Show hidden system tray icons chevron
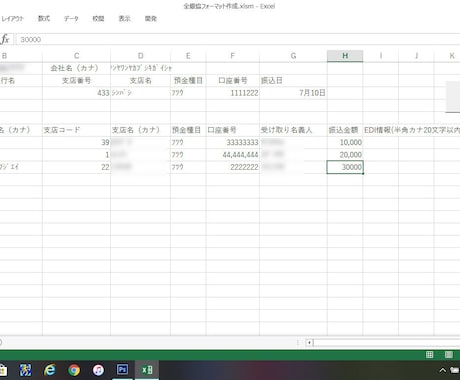This screenshot has height=380, width=460. pyautogui.click(x=442, y=370)
